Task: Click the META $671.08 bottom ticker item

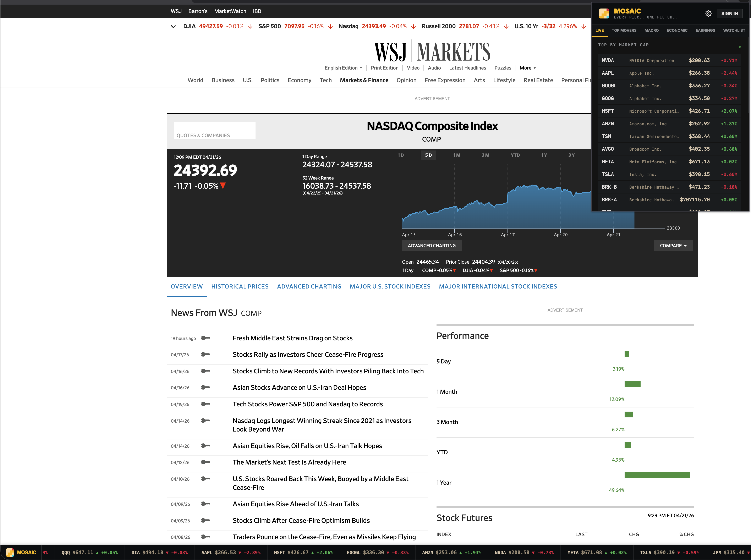Action: 597,553
